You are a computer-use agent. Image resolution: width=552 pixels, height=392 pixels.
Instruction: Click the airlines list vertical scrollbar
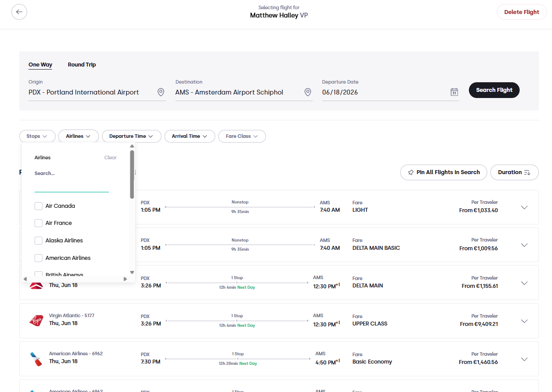(x=132, y=175)
